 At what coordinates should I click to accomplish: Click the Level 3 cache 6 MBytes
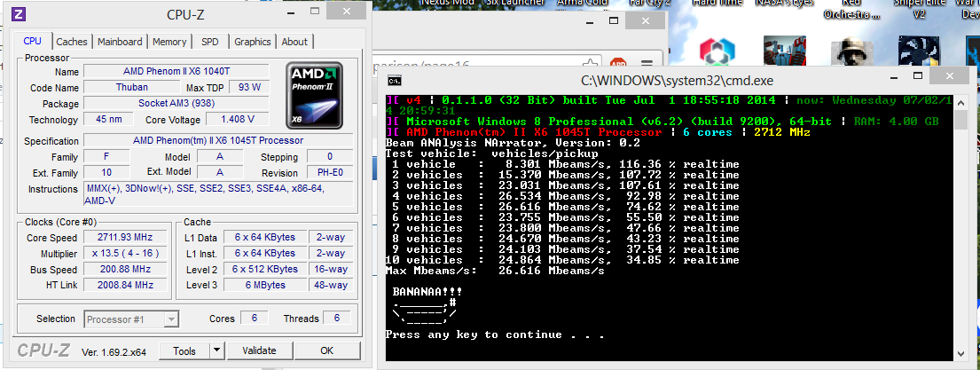[264, 286]
